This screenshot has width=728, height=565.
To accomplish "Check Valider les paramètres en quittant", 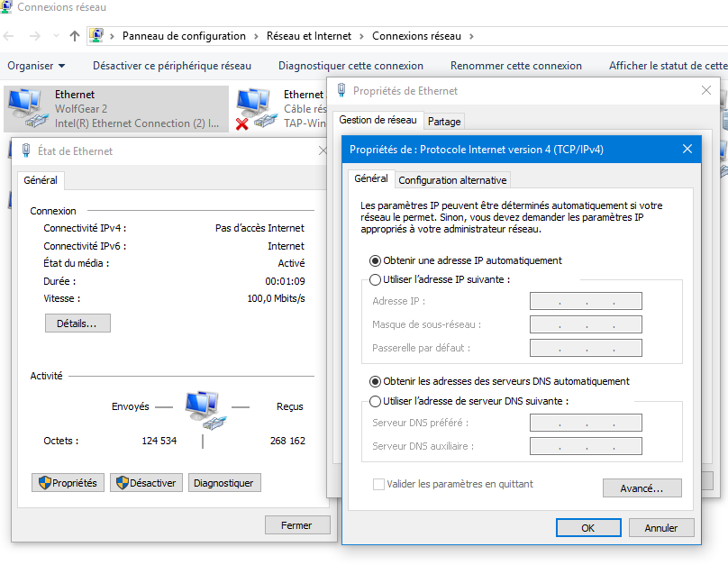I will pos(378,484).
